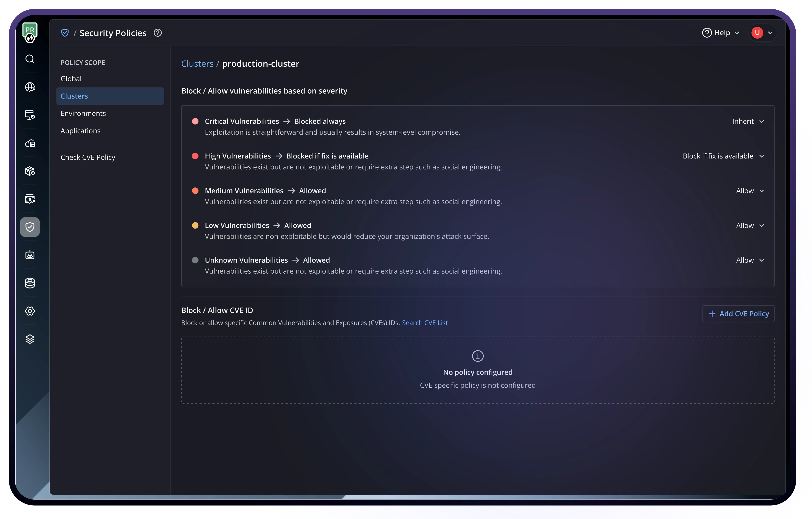
Task: Open the Critical Vulnerabilities Inherit dropdown
Action: [x=748, y=121]
